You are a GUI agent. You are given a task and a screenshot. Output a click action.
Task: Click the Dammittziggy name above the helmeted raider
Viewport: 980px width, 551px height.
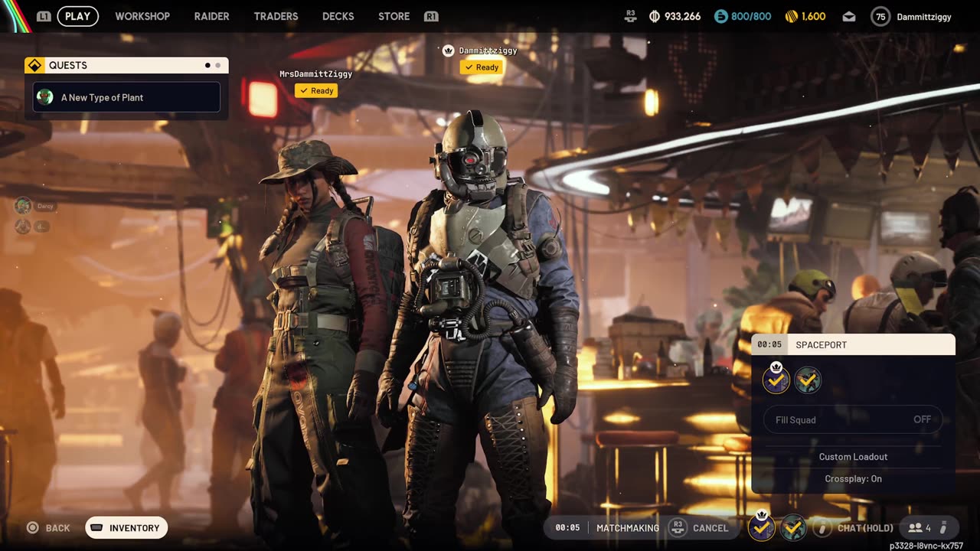click(488, 51)
